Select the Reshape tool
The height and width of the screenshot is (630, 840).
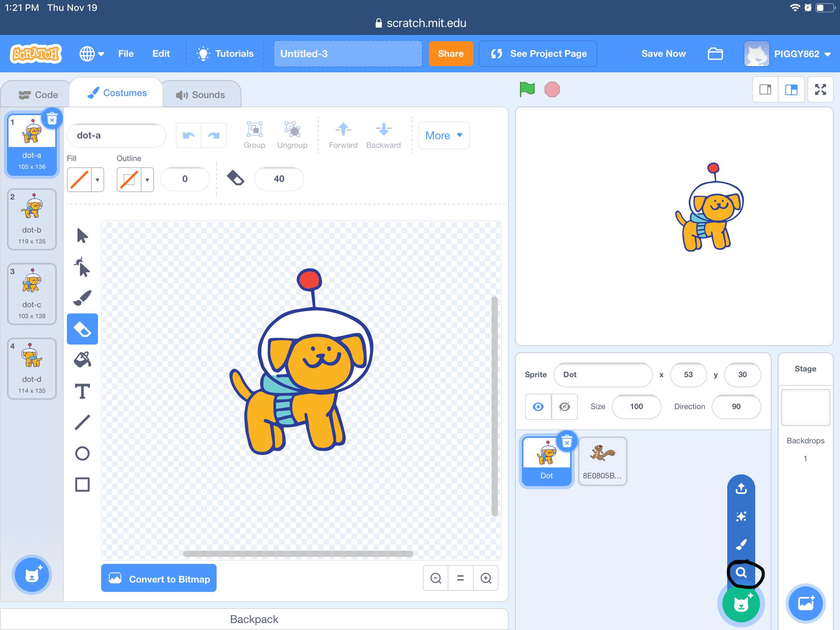(82, 267)
